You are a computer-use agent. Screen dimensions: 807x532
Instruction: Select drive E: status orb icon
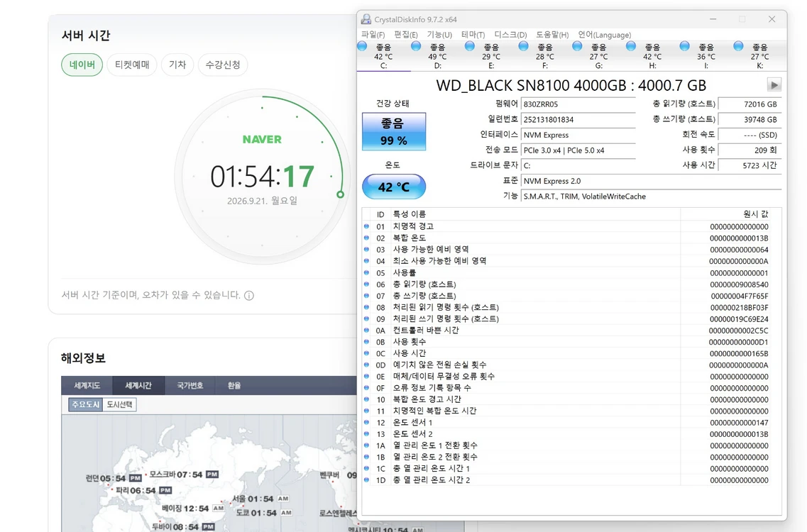[x=469, y=46]
